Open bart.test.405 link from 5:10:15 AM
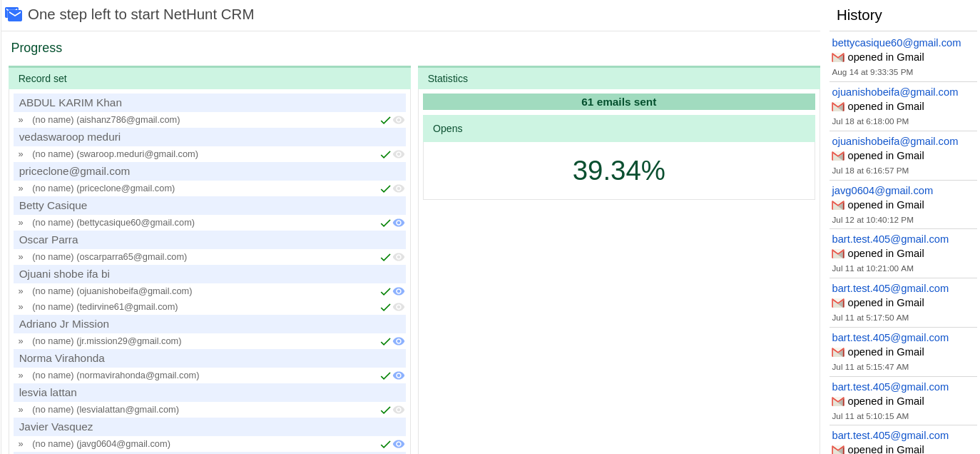980x454 pixels. 890,387
